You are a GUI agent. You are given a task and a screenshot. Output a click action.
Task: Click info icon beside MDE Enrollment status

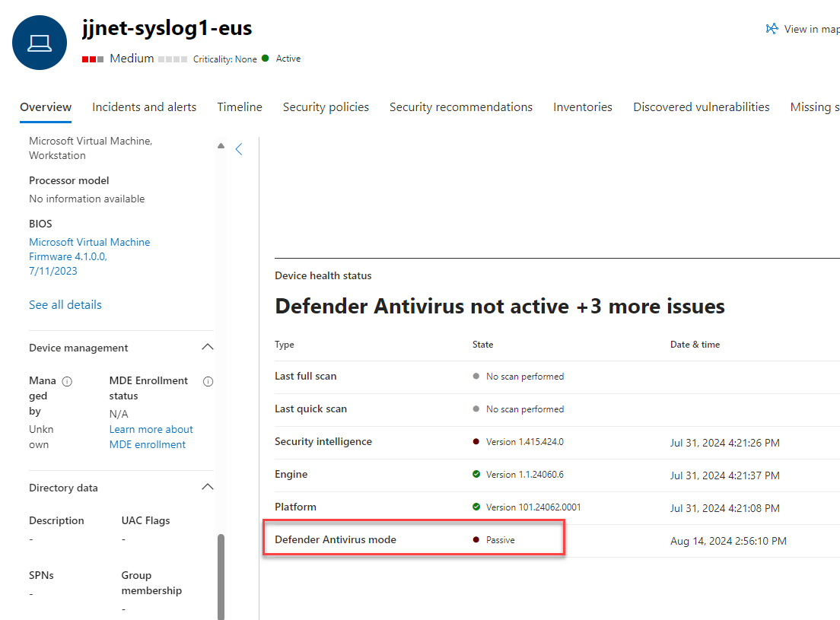(208, 381)
